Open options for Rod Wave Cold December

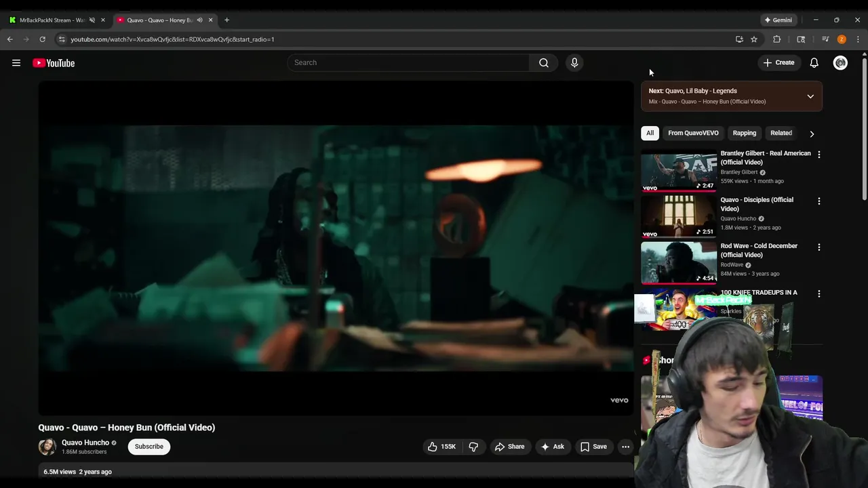(818, 247)
